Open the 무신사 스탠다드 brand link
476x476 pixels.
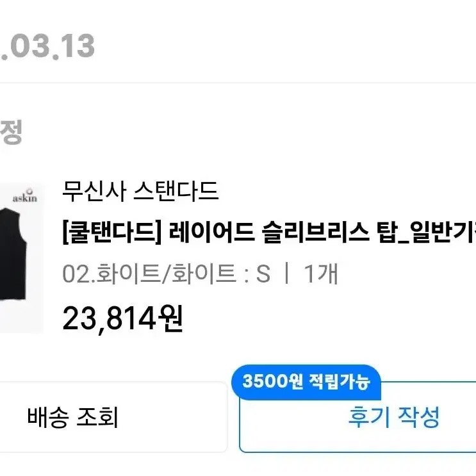140,191
